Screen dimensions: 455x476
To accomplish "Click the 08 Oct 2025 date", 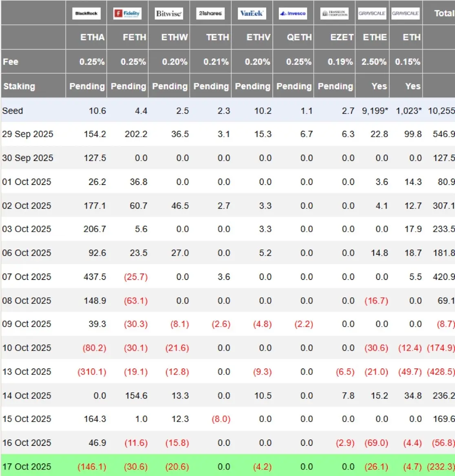I will coord(27,300).
